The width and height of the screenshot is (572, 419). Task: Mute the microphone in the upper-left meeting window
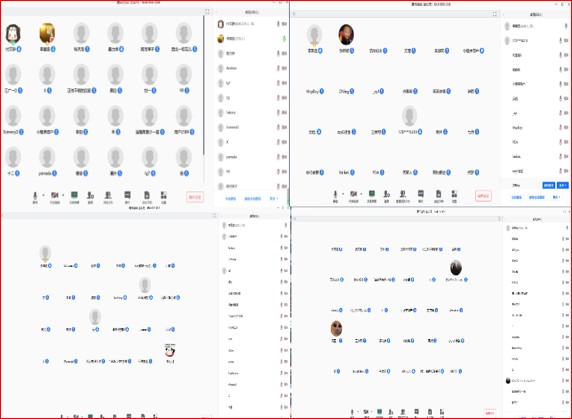point(35,197)
